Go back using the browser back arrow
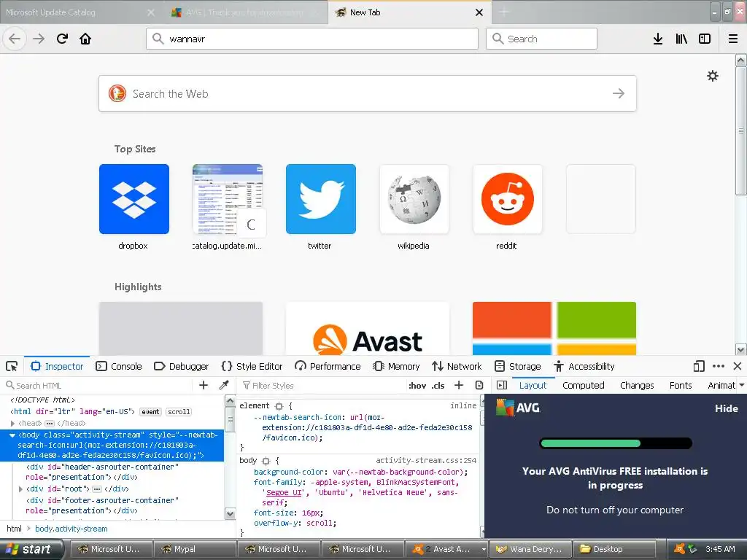747x560 pixels. point(15,39)
